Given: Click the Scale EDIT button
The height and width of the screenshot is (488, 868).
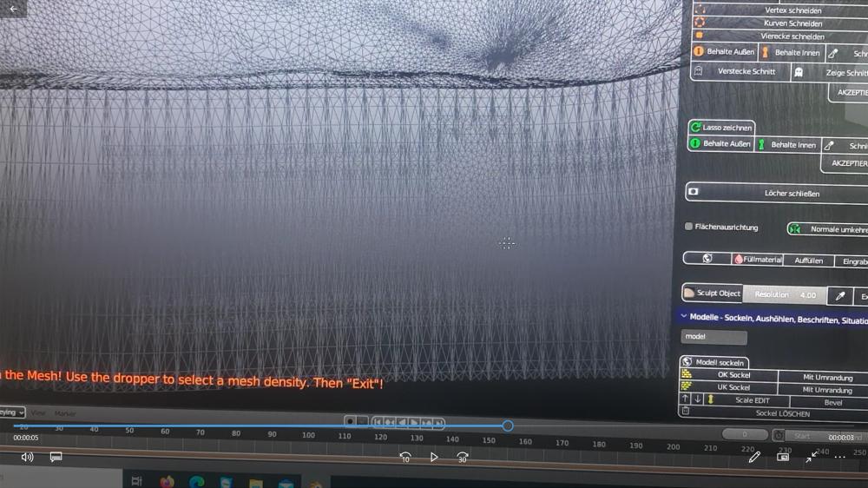Looking at the screenshot, I should 746,400.
